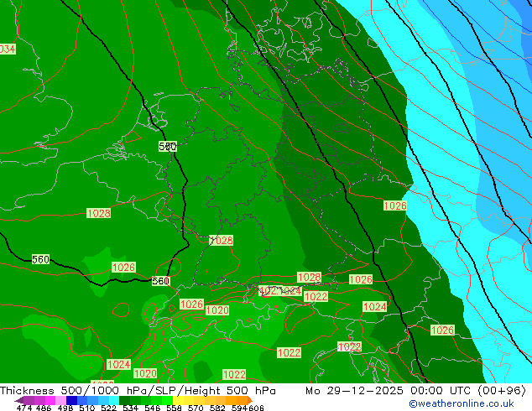Click the 1028 isobar label over western France
The image size is (532, 411).
(99, 213)
